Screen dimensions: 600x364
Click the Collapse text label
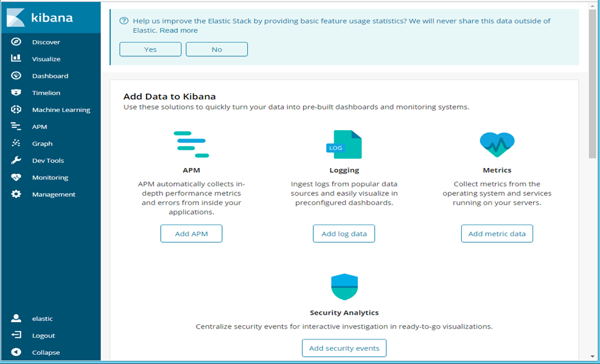[46, 352]
